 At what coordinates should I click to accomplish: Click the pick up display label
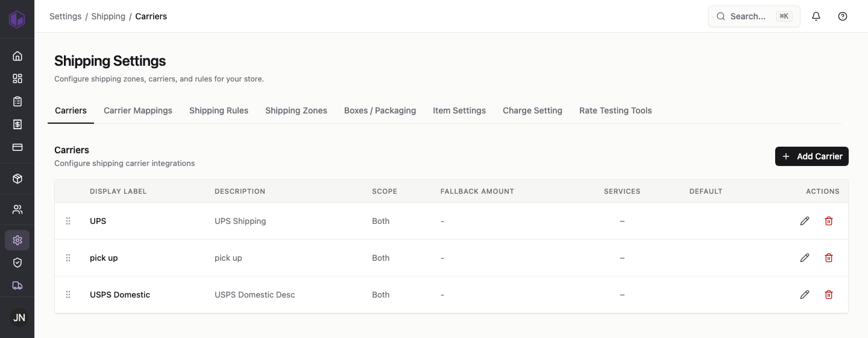coord(104,258)
